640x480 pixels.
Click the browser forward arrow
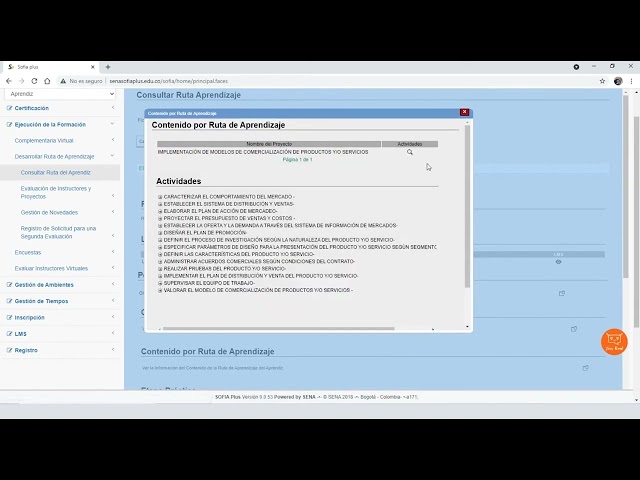tap(22, 81)
